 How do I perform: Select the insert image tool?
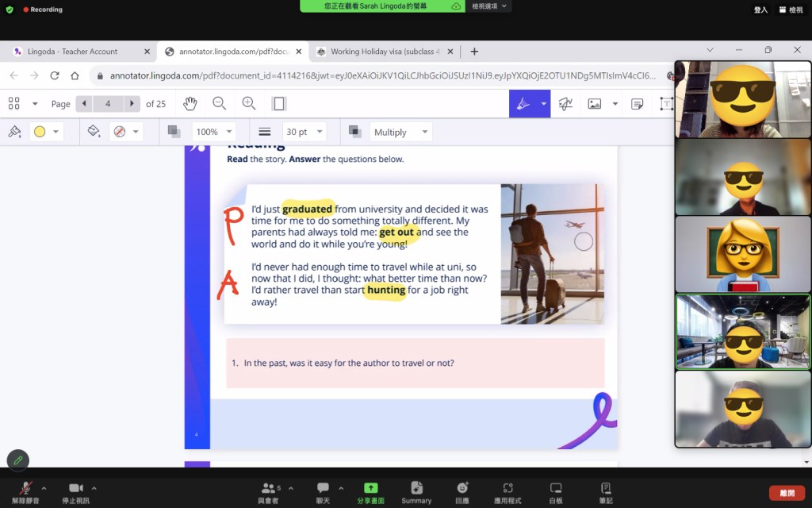pos(594,104)
